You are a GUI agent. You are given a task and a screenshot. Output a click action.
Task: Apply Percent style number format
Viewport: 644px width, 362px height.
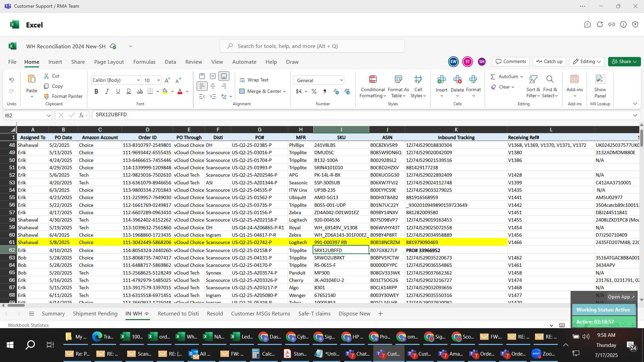pos(314,91)
